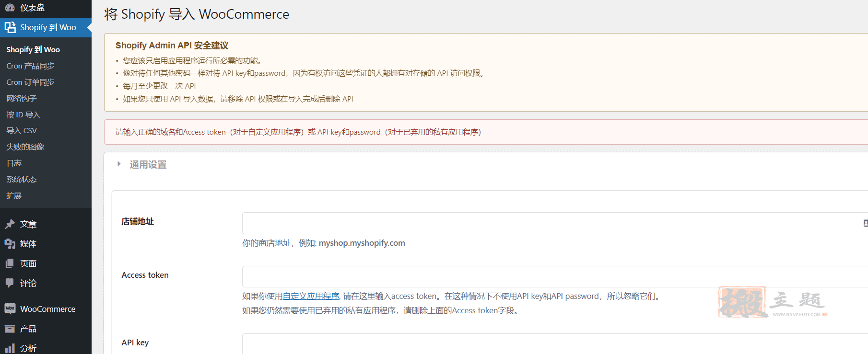
Task: Click the media icon beside 媒体
Action: 10,244
